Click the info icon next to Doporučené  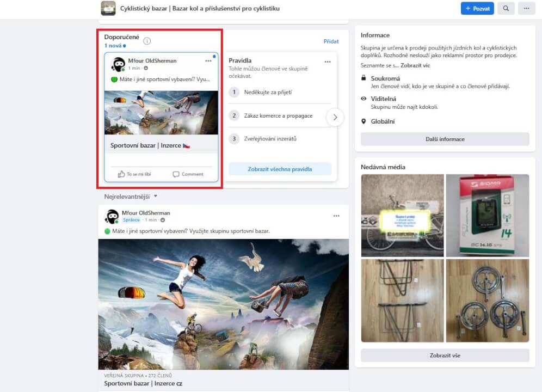146,40
